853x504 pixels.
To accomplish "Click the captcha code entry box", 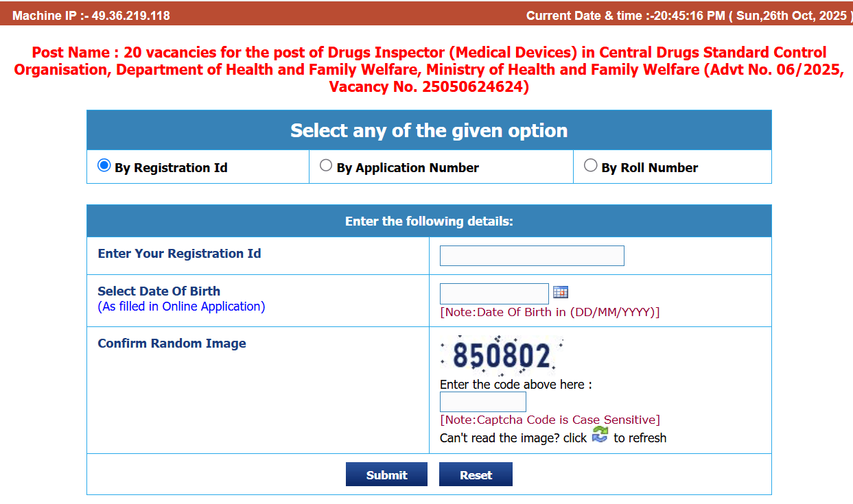I will click(x=482, y=401).
